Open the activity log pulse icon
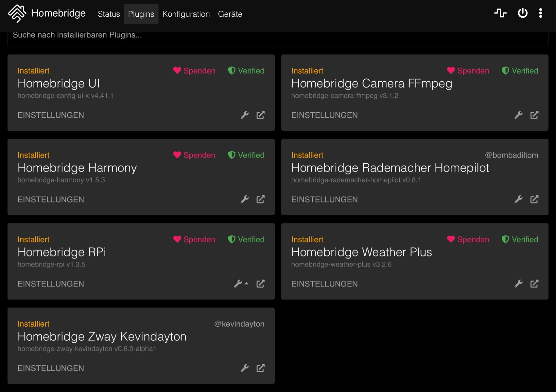Image resolution: width=556 pixels, height=392 pixels. [500, 13]
